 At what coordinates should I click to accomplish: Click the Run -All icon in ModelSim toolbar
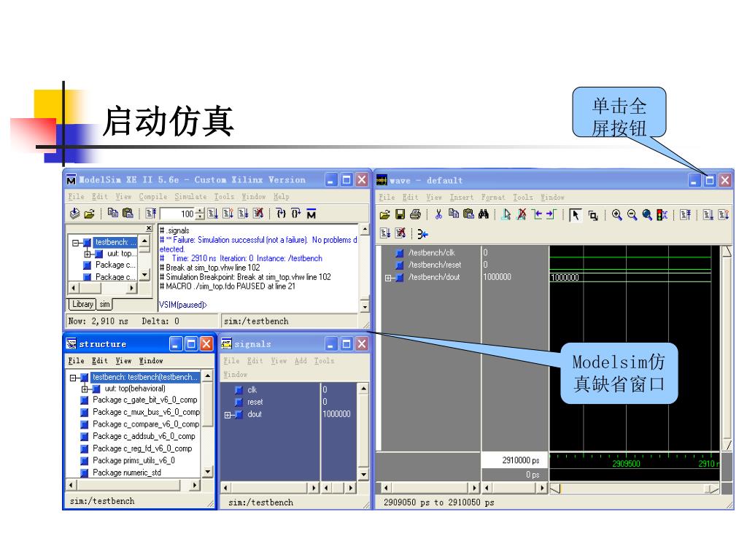[x=243, y=214]
